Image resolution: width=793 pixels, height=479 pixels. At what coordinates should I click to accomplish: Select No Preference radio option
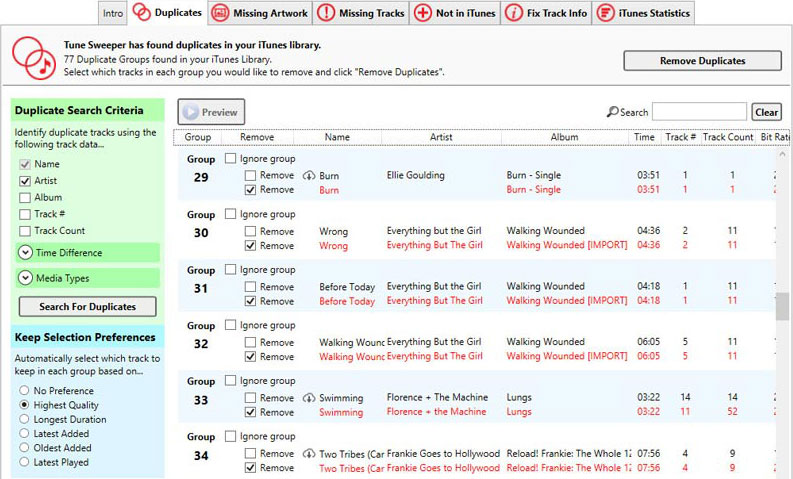tap(24, 390)
